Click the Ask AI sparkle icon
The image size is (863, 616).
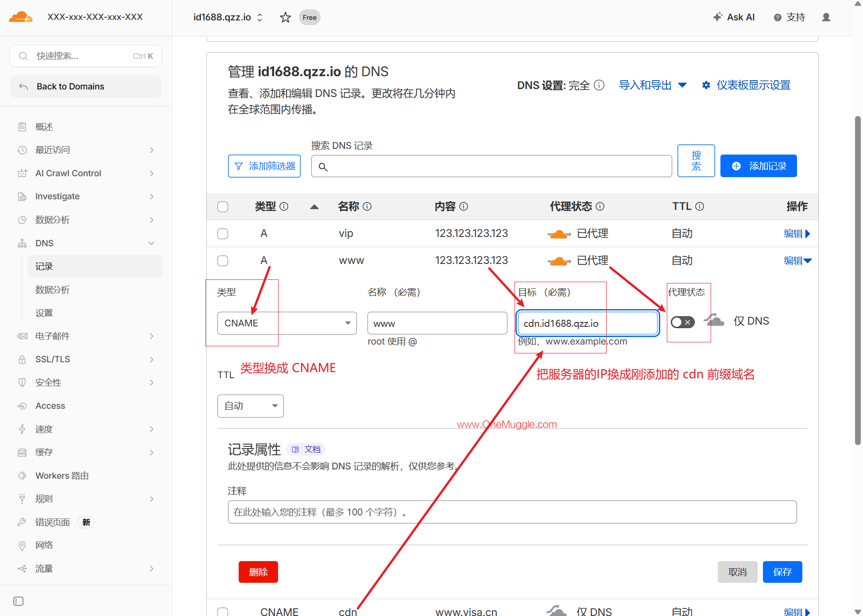718,17
